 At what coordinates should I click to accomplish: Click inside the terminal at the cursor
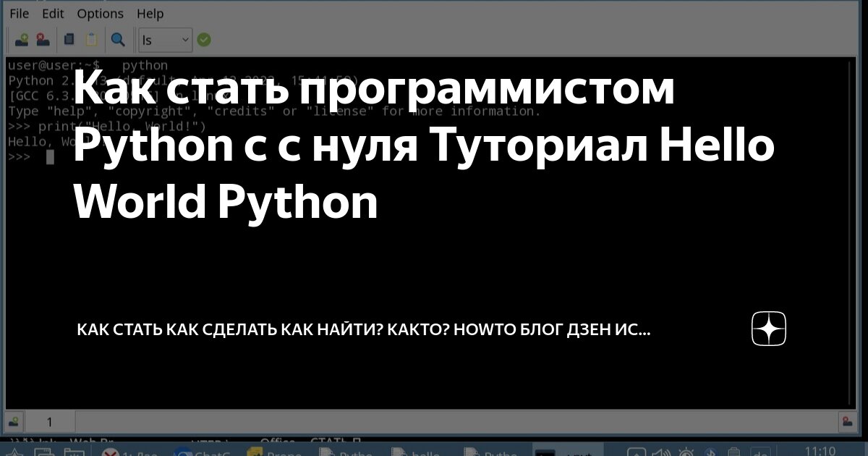tap(48, 157)
